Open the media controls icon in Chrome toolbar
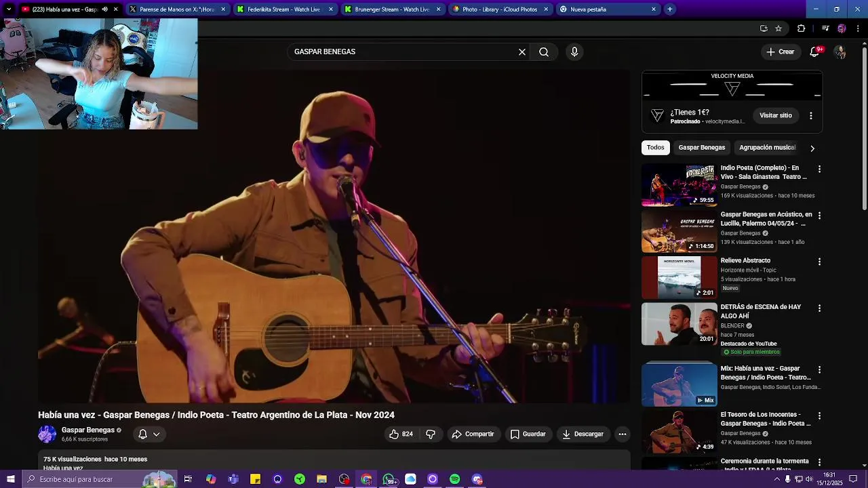Image resolution: width=868 pixels, height=488 pixels. (825, 28)
